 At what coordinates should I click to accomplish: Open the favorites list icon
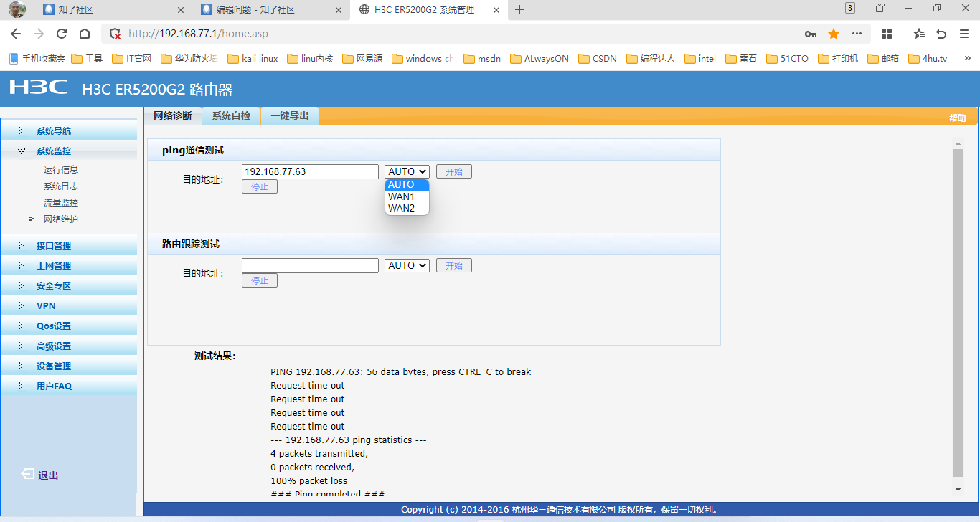pyautogui.click(x=919, y=34)
